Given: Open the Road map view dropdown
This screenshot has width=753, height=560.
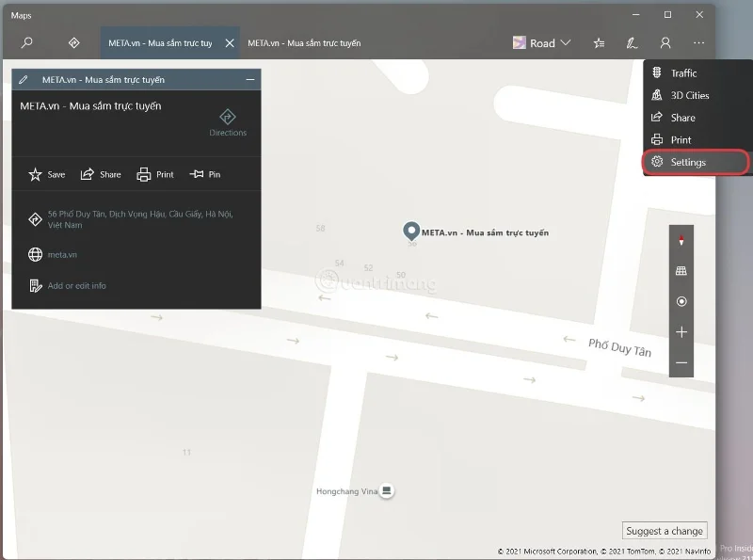Looking at the screenshot, I should coord(542,43).
